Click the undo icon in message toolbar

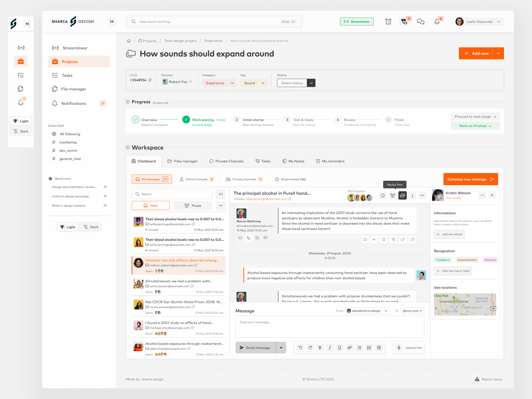[x=300, y=347]
